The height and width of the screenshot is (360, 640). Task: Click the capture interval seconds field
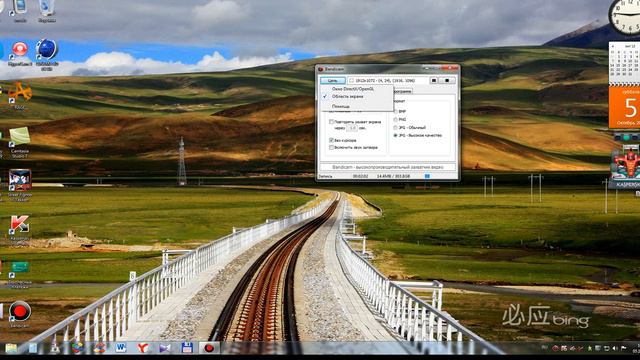[352, 128]
